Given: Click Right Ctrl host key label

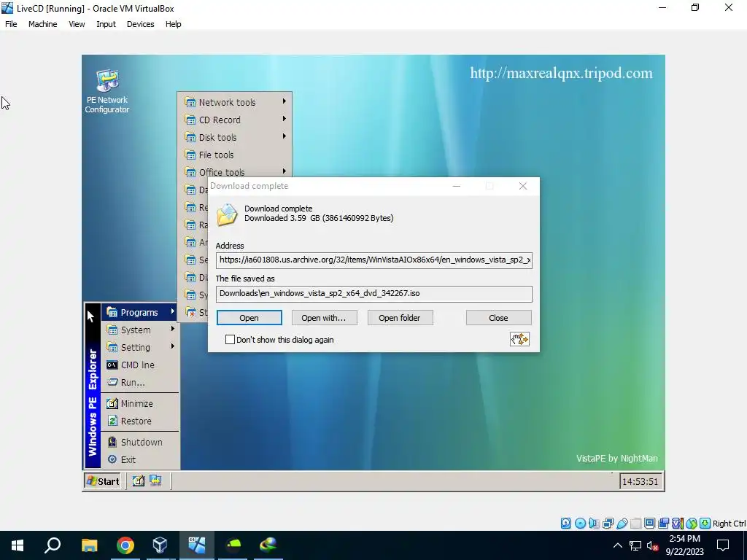Looking at the screenshot, I should (729, 524).
